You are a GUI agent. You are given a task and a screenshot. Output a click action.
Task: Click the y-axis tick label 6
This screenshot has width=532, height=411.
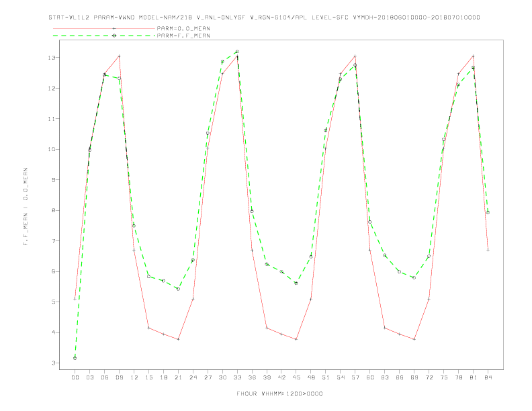click(x=53, y=271)
